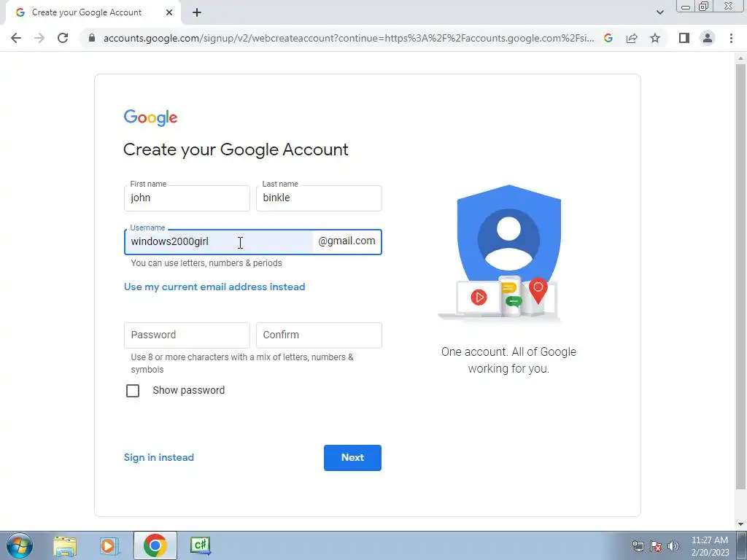The width and height of the screenshot is (747, 560).
Task: Open Google Translate icon in address bar
Action: point(608,38)
